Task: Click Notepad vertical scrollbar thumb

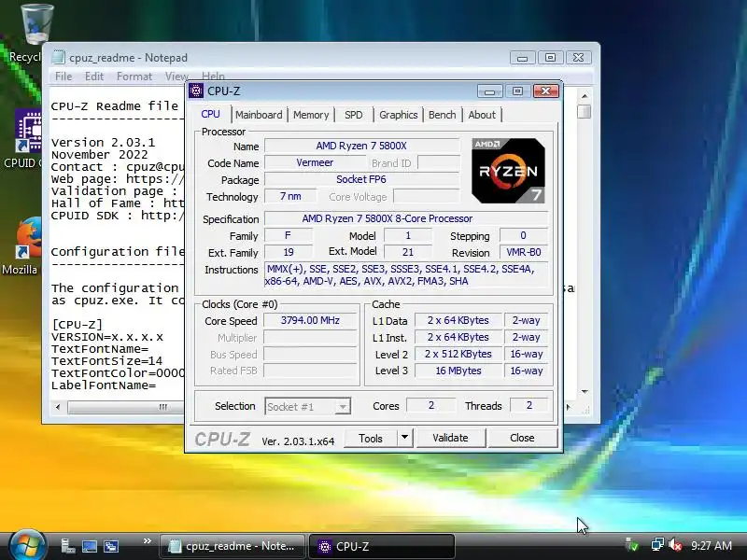Action: point(585,111)
